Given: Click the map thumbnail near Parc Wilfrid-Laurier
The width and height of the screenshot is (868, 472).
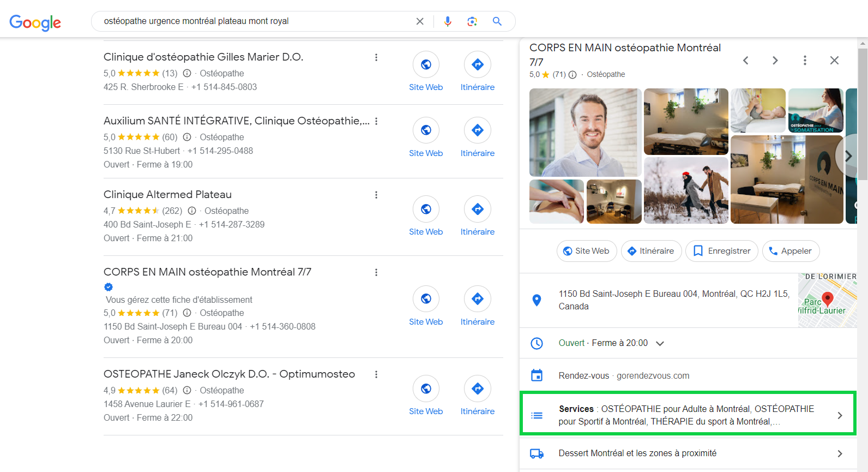Looking at the screenshot, I should click(827, 301).
